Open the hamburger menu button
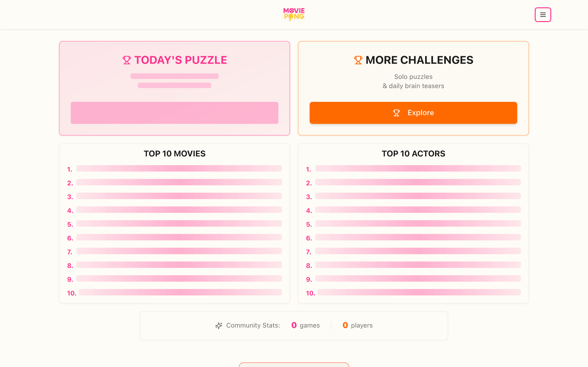 click(543, 14)
